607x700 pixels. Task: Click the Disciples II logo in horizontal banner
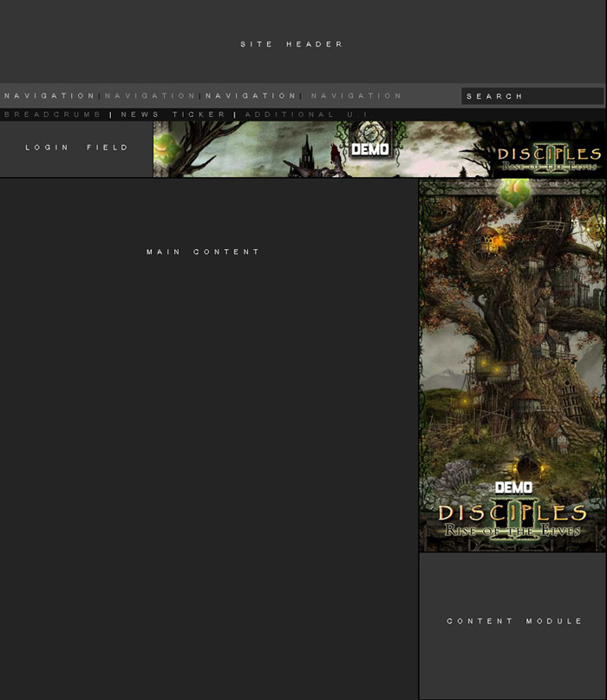coord(549,159)
